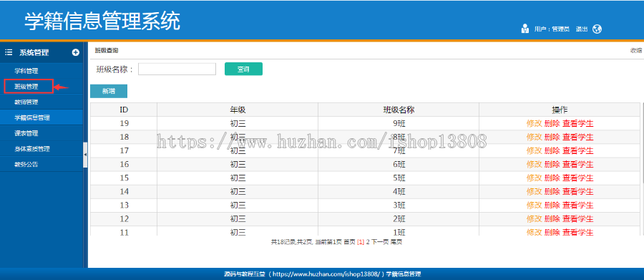Click 删除 for the 9班 row
This screenshot has height=280, width=644.
[x=552, y=123]
